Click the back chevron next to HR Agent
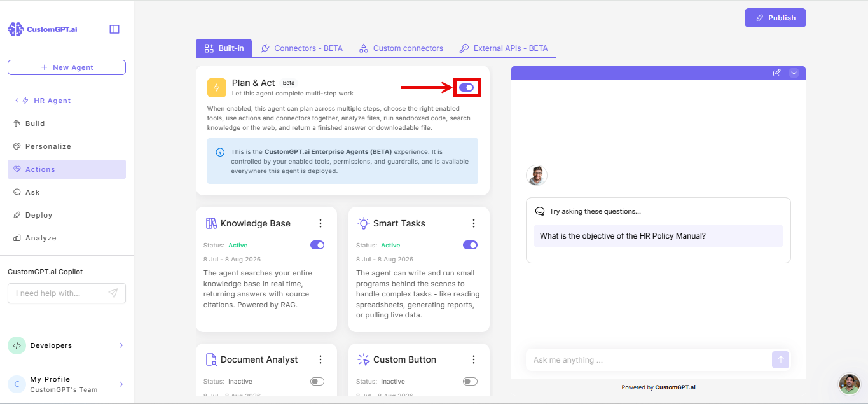868x404 pixels. (x=17, y=101)
